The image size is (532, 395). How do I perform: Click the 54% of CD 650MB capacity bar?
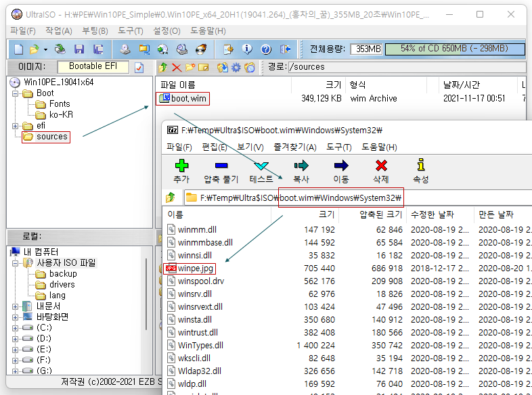click(x=455, y=49)
